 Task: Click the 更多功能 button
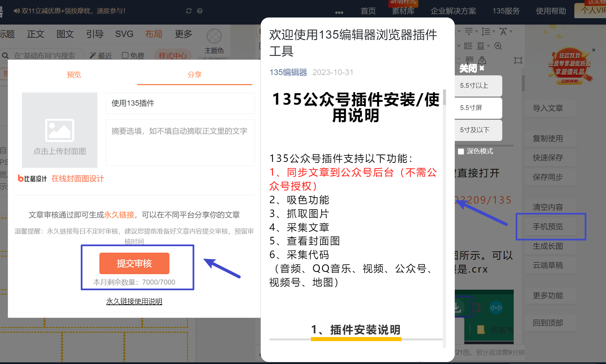point(550,296)
